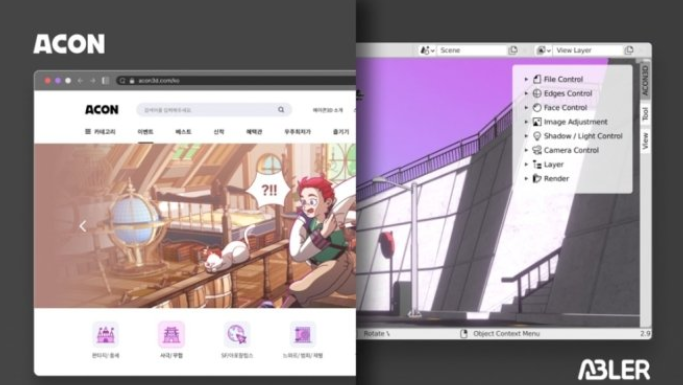The width and height of the screenshot is (683, 385).
Task: Click the ACON logo on the website
Action: coord(102,110)
